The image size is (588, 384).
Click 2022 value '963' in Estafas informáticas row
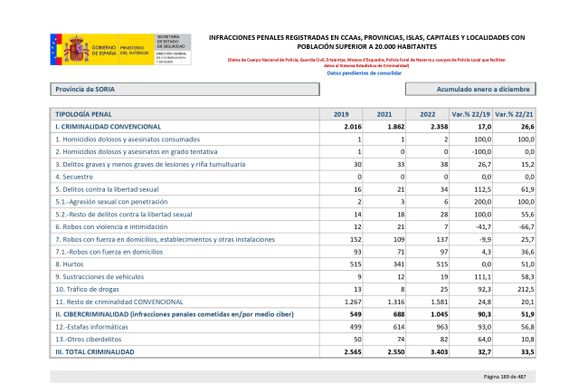point(442,327)
